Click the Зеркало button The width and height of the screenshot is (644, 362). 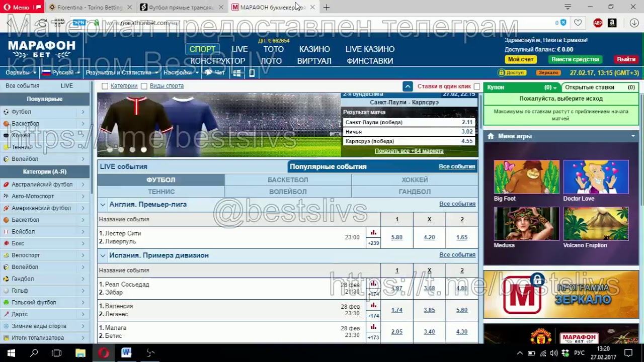548,72
